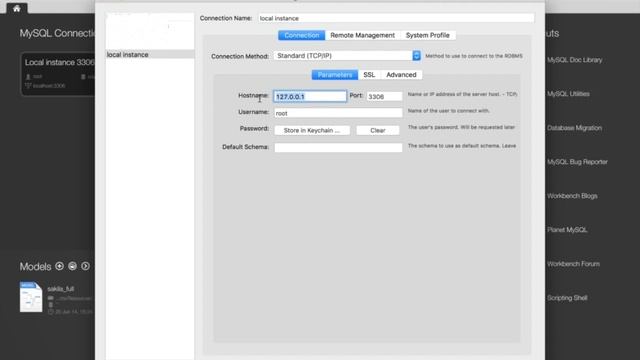The width and height of the screenshot is (640, 360).
Task: Click the sakila_full model name
Action: (x=61, y=289)
